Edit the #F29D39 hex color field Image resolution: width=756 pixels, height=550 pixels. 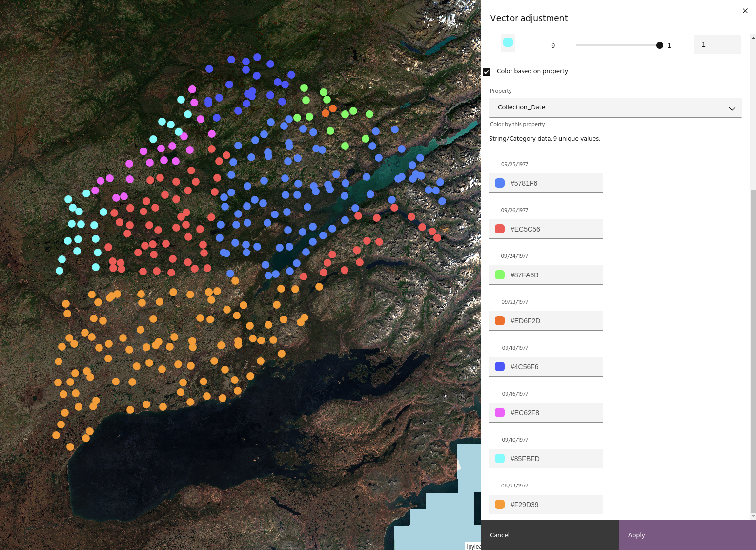[554, 505]
